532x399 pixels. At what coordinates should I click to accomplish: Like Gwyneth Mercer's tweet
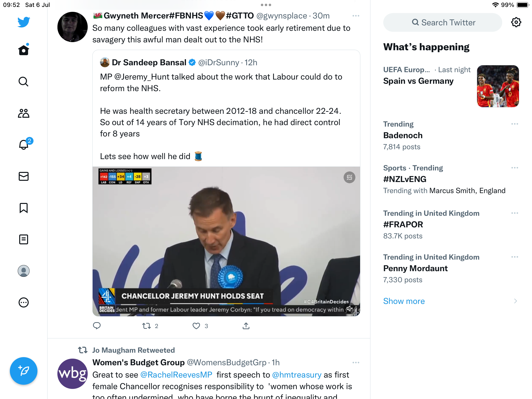[x=196, y=326]
